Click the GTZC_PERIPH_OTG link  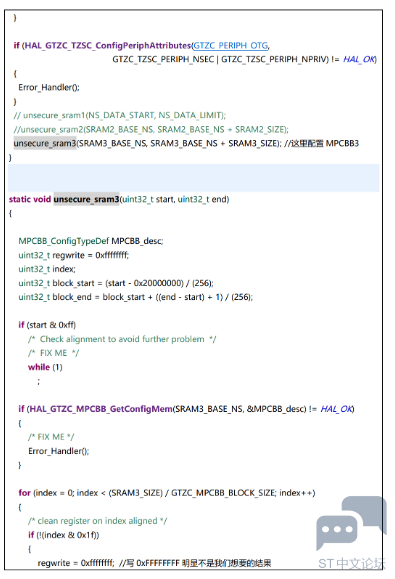click(231, 45)
